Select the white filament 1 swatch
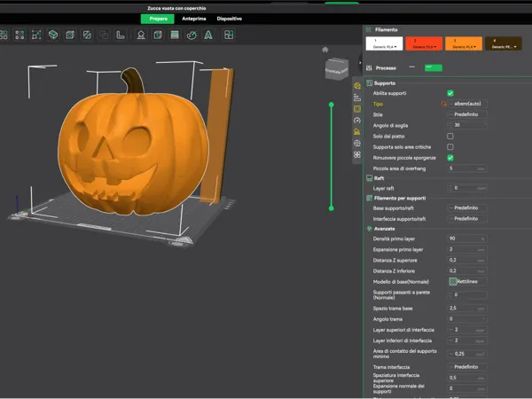This screenshot has height=399, width=532. pos(384,43)
